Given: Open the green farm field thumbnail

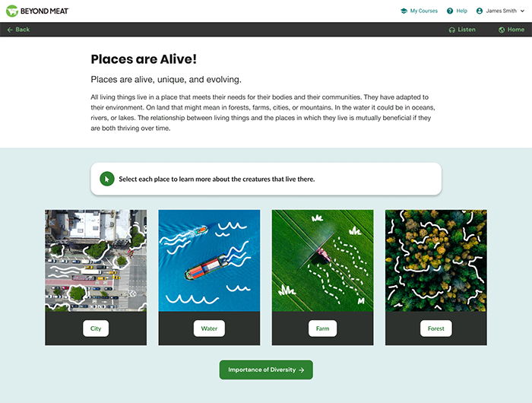Looking at the screenshot, I should (x=323, y=260).
